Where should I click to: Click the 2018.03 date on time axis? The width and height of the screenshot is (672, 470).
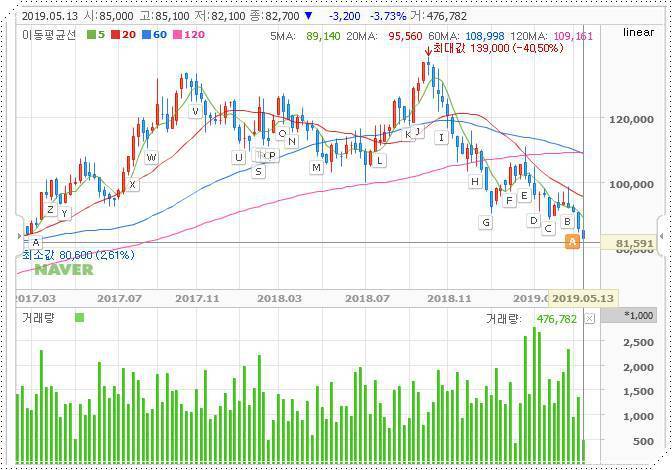point(279,298)
